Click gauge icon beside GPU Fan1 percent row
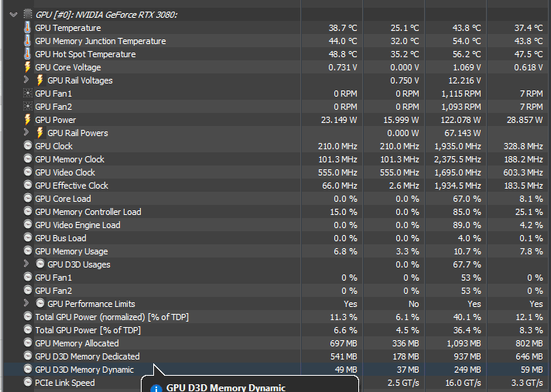This screenshot has height=392, width=551. [28, 278]
